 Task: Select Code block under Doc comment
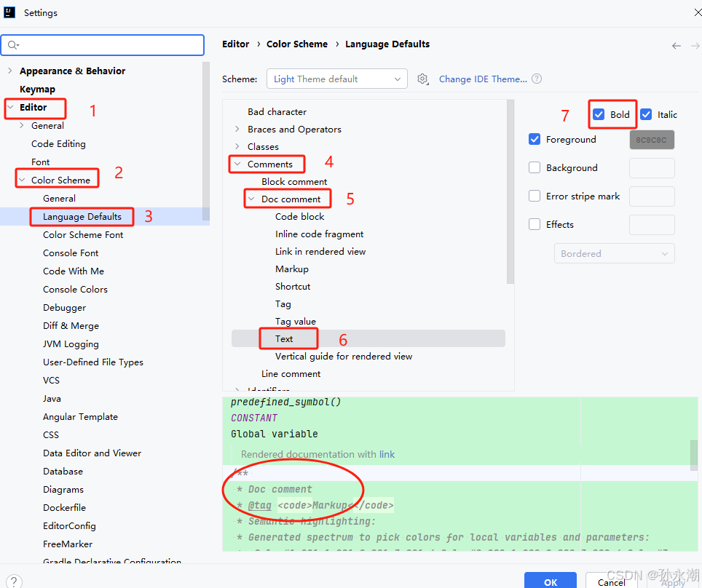tap(299, 216)
